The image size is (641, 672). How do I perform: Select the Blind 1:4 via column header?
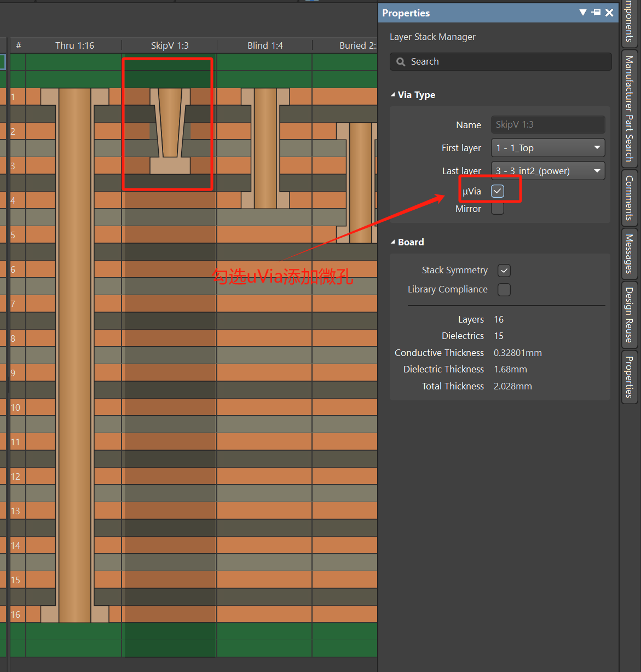point(265,45)
